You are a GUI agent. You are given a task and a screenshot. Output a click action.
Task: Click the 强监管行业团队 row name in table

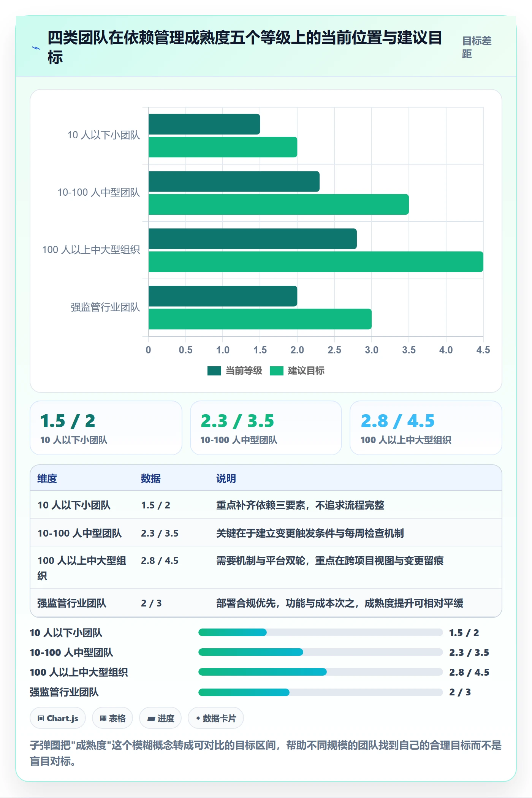point(72,603)
